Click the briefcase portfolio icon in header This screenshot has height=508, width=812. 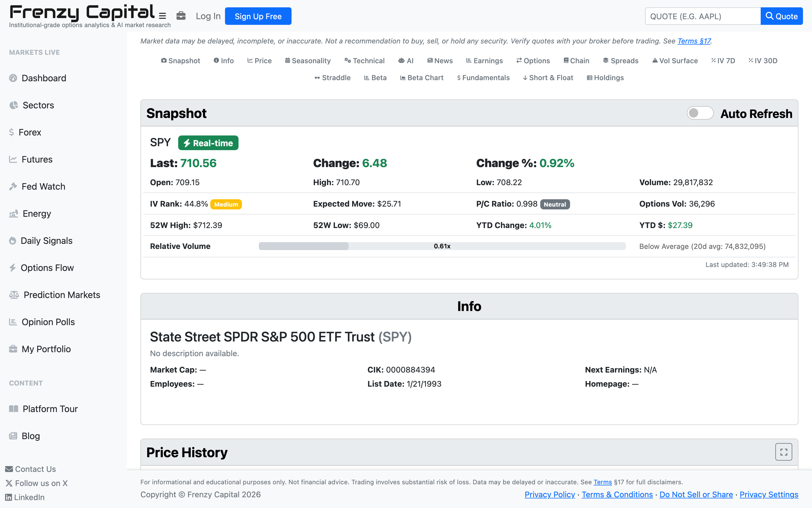point(181,16)
